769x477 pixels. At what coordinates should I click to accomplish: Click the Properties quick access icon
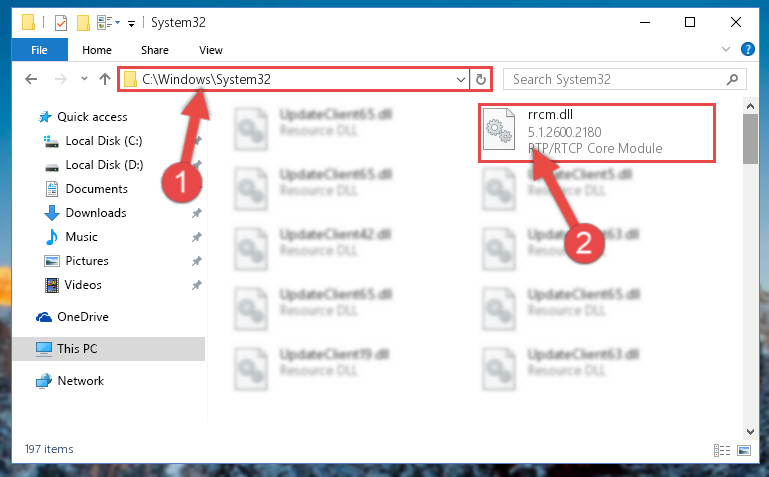tap(61, 23)
